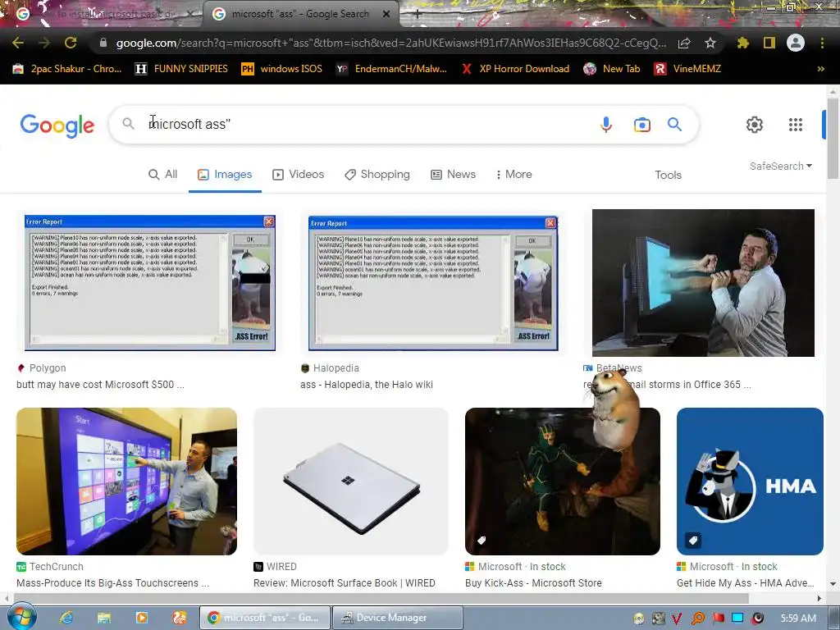Start voice search with microphone icon
The height and width of the screenshot is (630, 840).
[606, 125]
